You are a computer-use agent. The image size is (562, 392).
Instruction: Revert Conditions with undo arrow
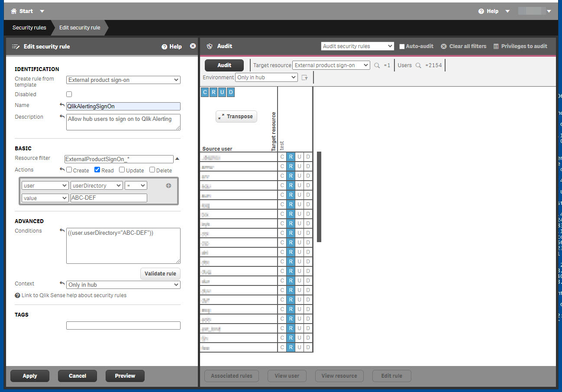[x=62, y=231]
